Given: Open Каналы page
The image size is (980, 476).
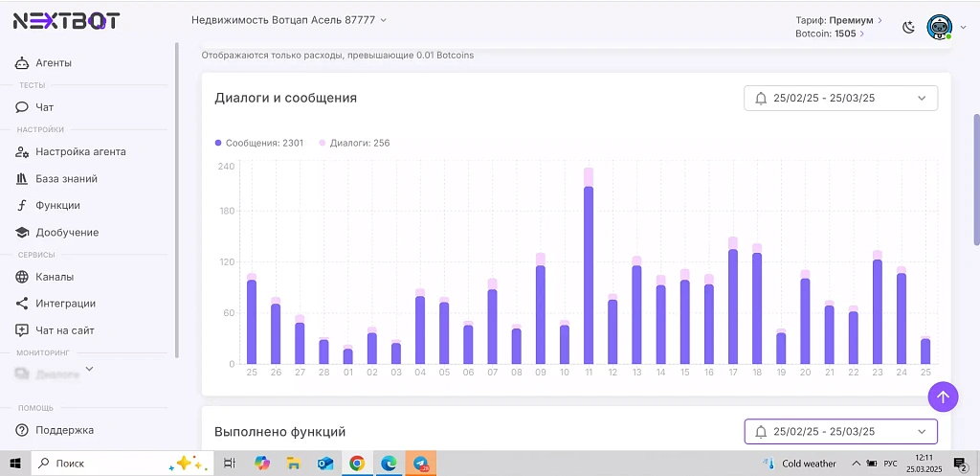Looking at the screenshot, I should 55,277.
